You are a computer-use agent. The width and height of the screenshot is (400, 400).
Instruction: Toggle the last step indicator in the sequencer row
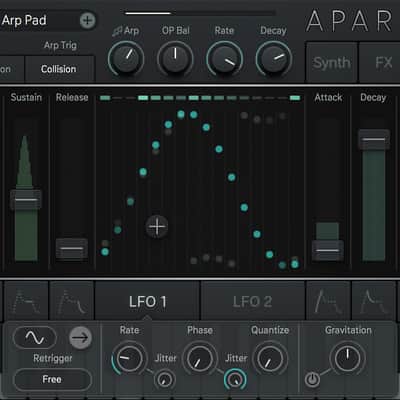[295, 98]
